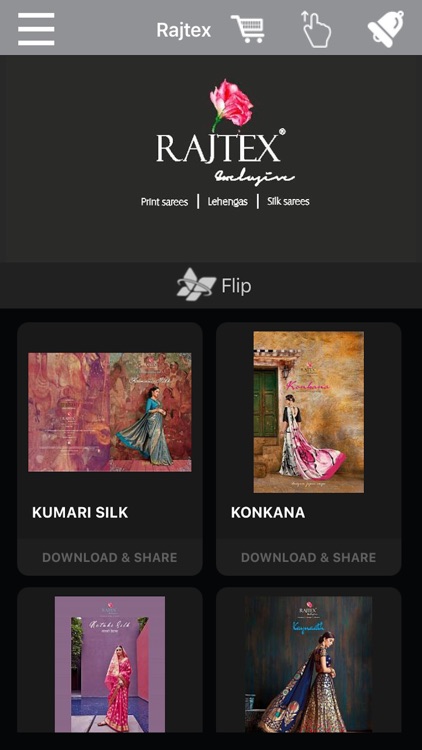Open the purple pink-saree catalog thumbnail
This screenshot has height=750, width=422.
pyautogui.click(x=110, y=664)
